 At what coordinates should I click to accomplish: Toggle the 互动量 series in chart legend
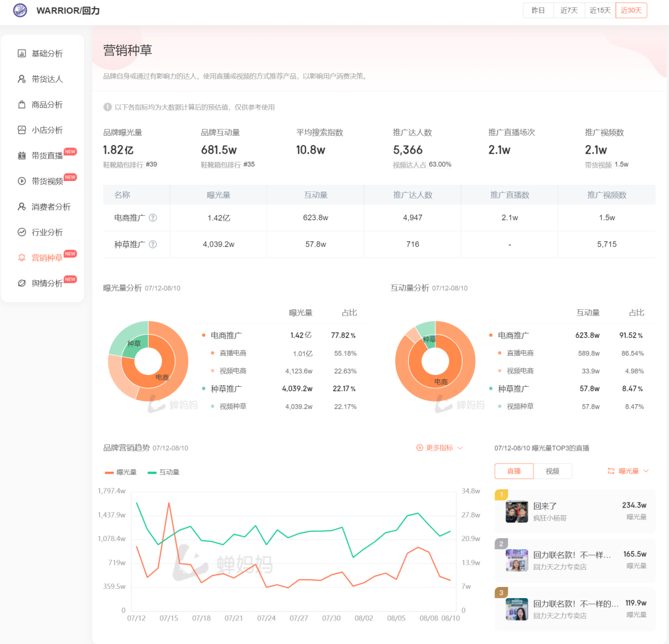164,472
